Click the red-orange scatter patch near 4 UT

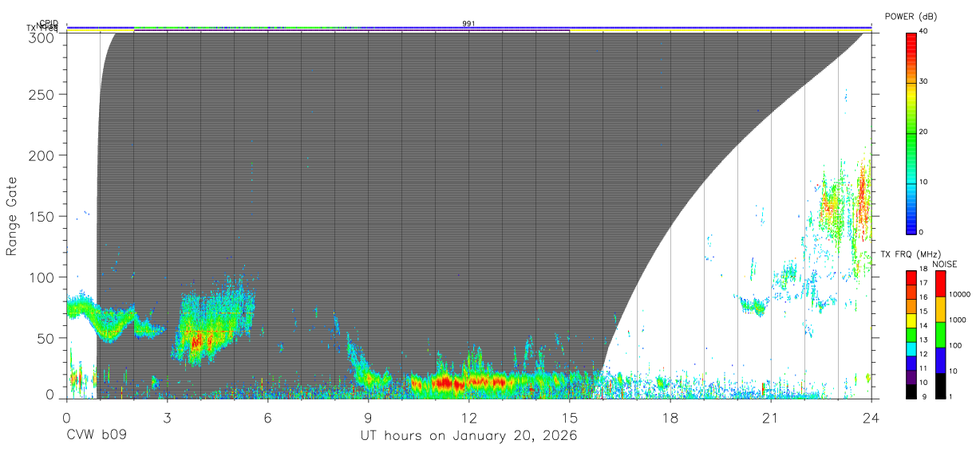(198, 341)
